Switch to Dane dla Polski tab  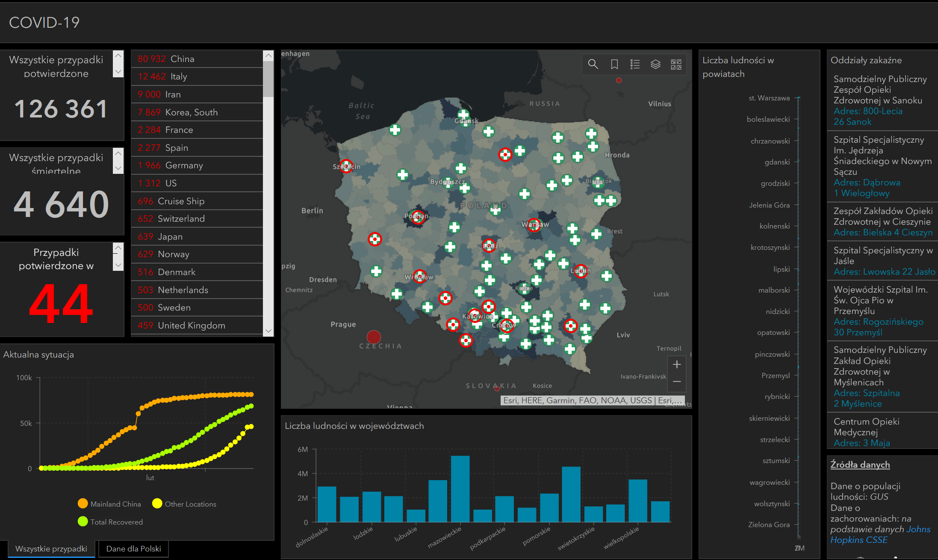point(133,549)
